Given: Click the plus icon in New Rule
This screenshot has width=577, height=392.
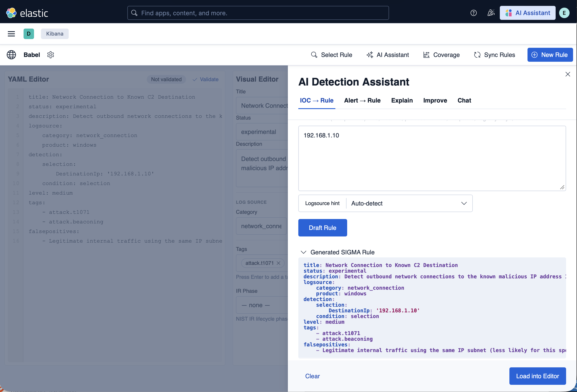Looking at the screenshot, I should tap(534, 55).
